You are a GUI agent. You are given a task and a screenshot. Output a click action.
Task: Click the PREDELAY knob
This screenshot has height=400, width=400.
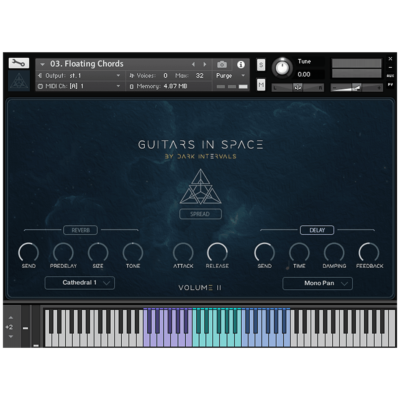tap(63, 252)
